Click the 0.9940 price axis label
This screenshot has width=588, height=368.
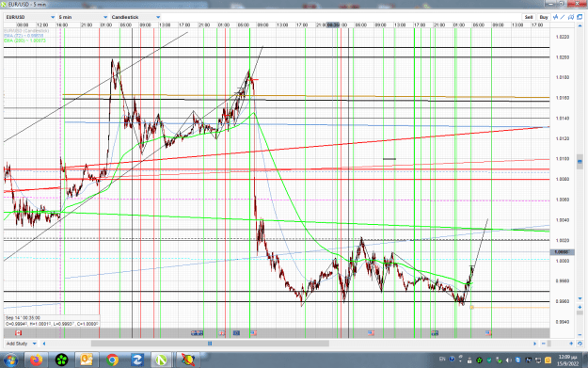point(562,322)
